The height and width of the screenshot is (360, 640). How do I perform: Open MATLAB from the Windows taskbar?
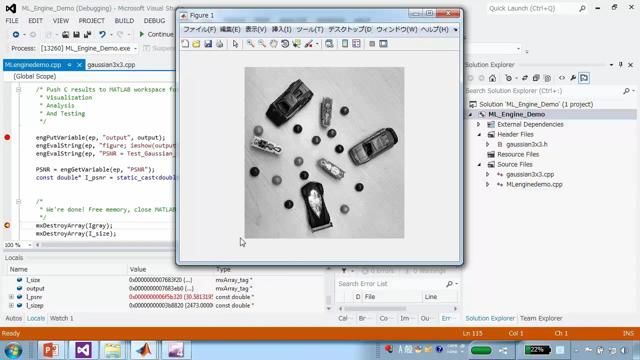144,350
